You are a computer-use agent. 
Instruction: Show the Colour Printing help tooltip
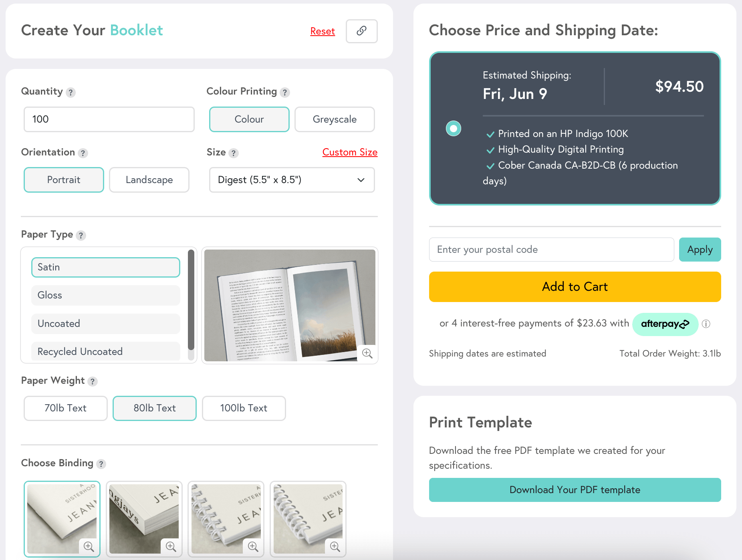[x=284, y=93]
